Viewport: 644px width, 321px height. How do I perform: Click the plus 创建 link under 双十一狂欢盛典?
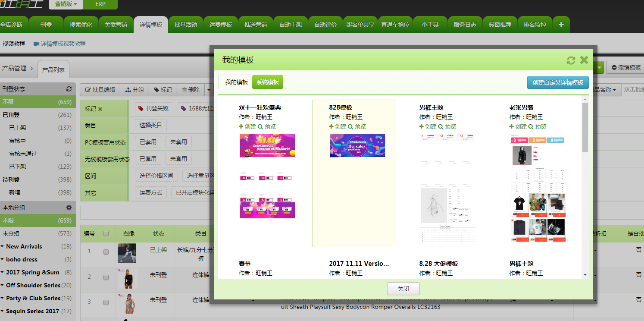coord(247,126)
